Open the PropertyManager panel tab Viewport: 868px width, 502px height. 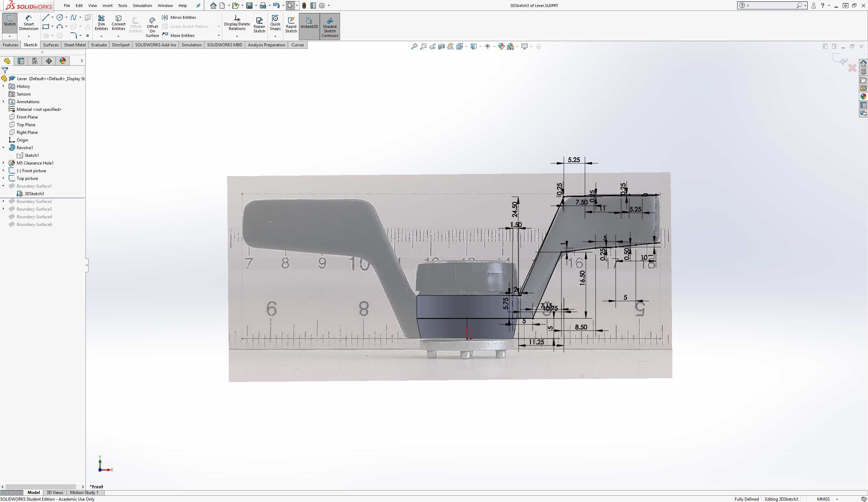21,61
